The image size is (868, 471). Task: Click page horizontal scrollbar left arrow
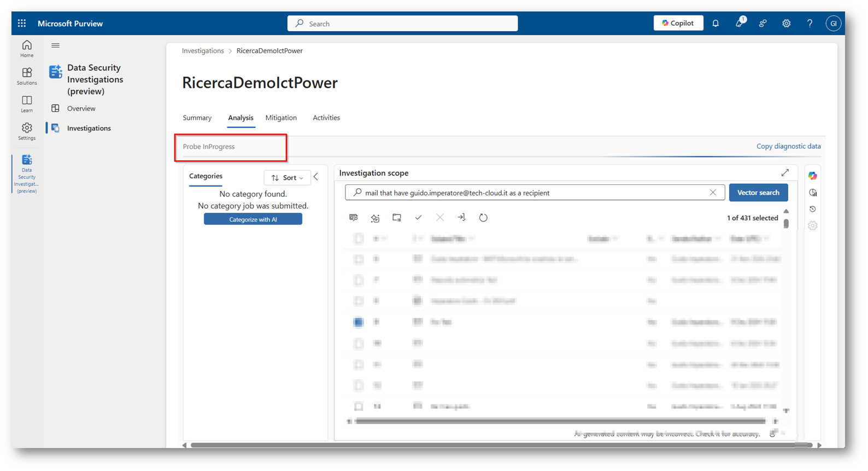tap(185, 445)
